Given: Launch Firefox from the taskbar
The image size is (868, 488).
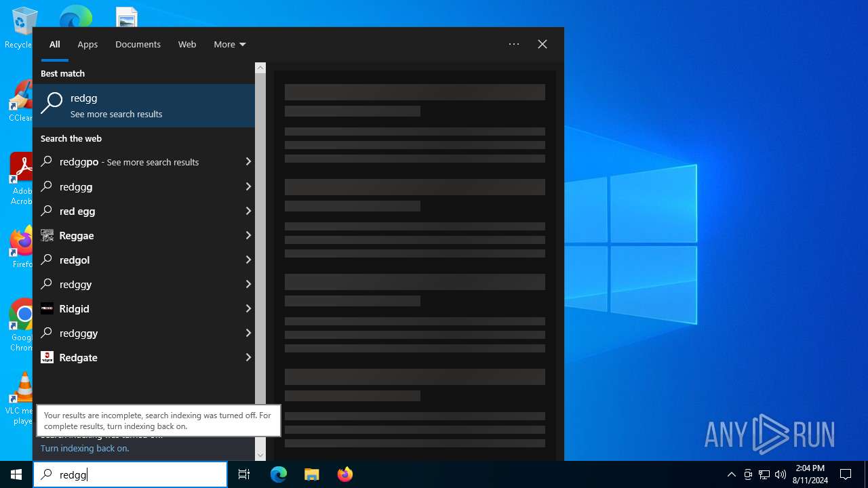Looking at the screenshot, I should pyautogui.click(x=345, y=474).
